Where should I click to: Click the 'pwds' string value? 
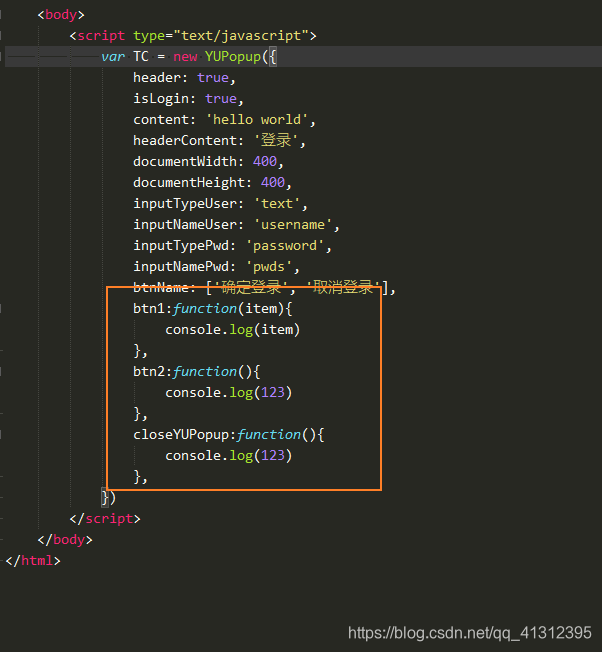[269, 267]
